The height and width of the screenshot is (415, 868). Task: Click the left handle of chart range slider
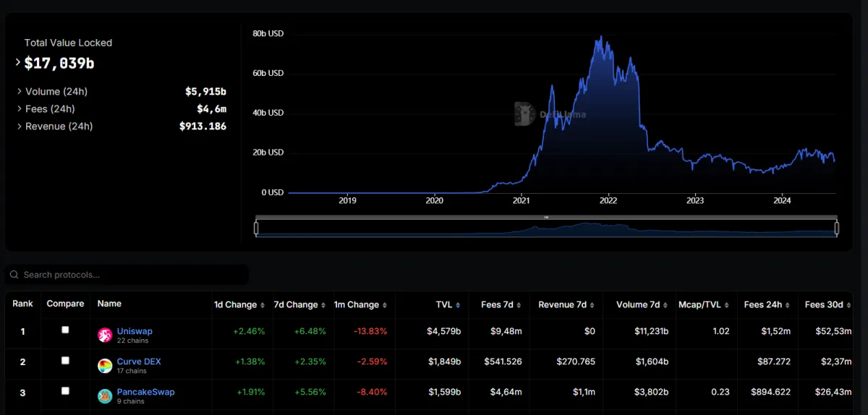click(256, 228)
